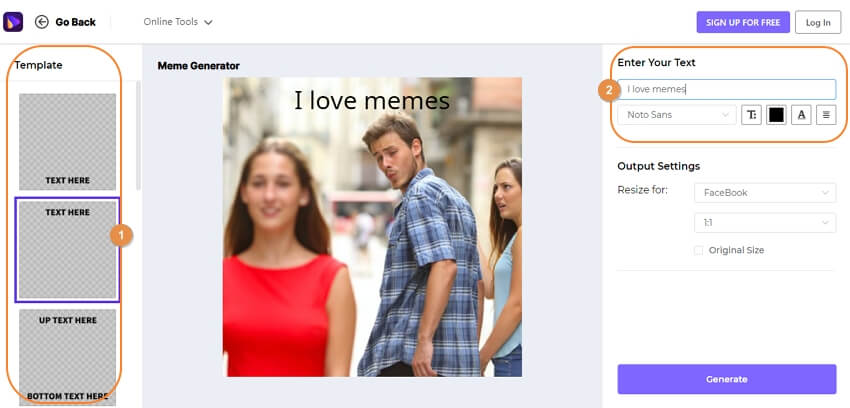Open the FaceBook resize dropdown
Screen dimensions: 850x408
tap(765, 192)
